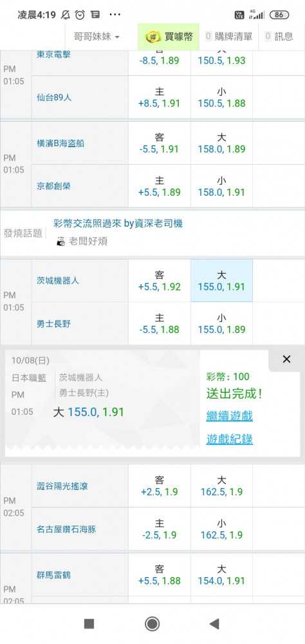Open the 訊息 messages tab
The width and height of the screenshot is (305, 644).
[x=279, y=37]
